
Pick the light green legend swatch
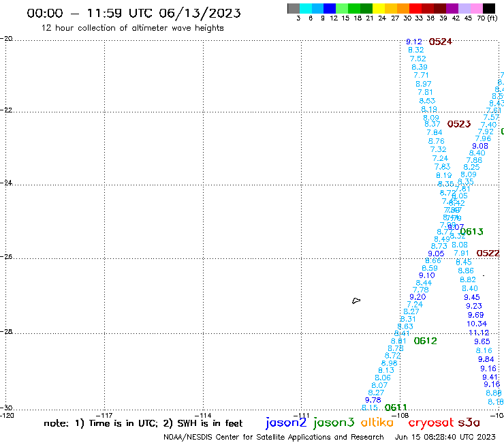coord(342,8)
